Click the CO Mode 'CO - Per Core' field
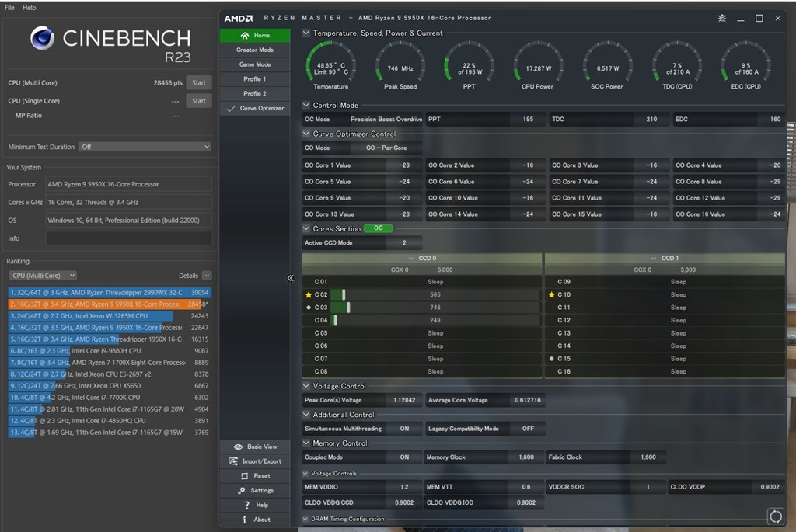Image resolution: width=796 pixels, height=532 pixels. [x=386, y=148]
